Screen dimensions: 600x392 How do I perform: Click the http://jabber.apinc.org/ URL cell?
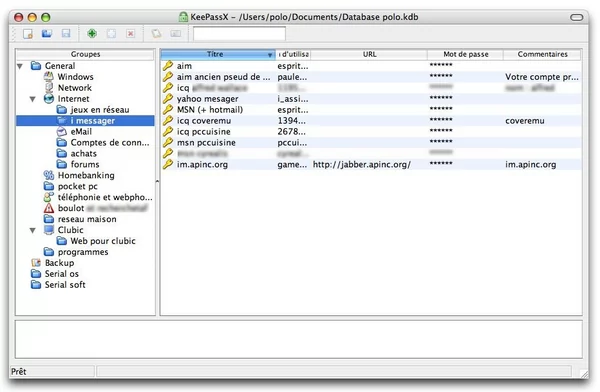362,165
